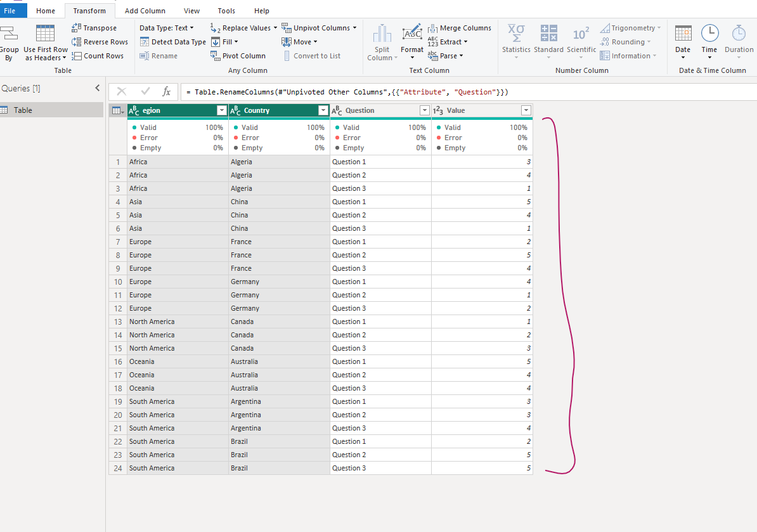The image size is (757, 532).
Task: Click the Move column icon
Action: 287,42
